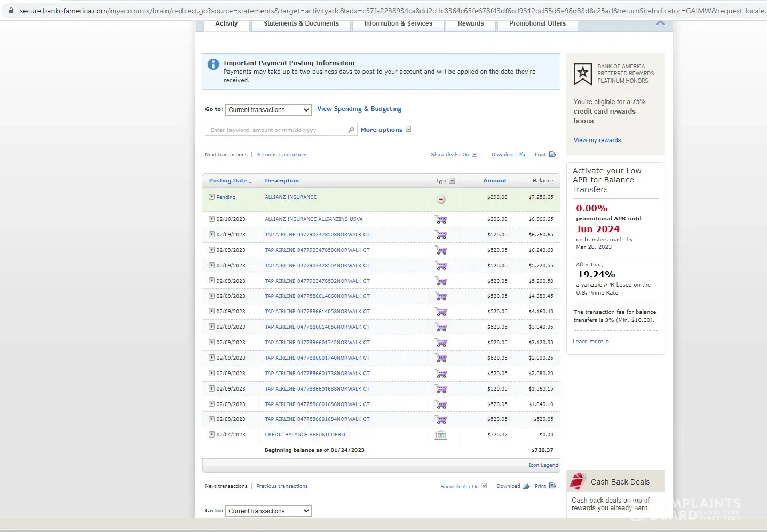Screen dimensions: 767x532
Task: Open the Rewards tab
Action: click(470, 24)
